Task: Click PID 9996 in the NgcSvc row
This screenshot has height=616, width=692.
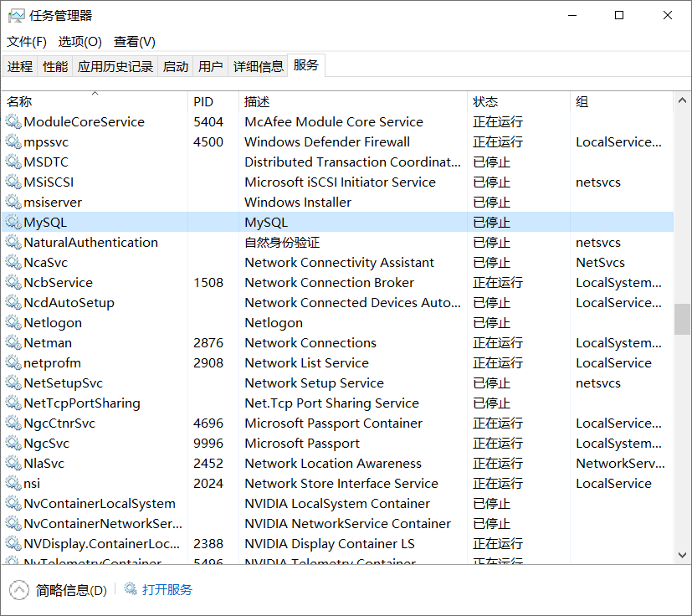Action: tap(208, 443)
